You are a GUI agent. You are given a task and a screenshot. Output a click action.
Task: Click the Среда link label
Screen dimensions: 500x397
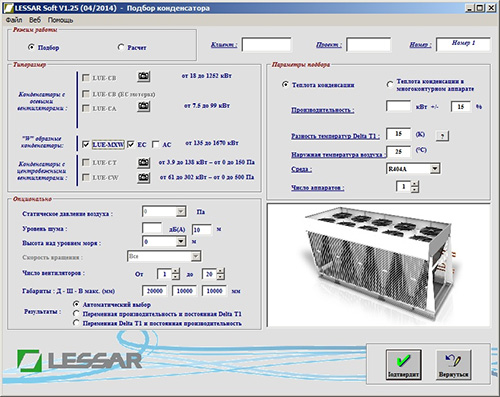click(x=302, y=169)
